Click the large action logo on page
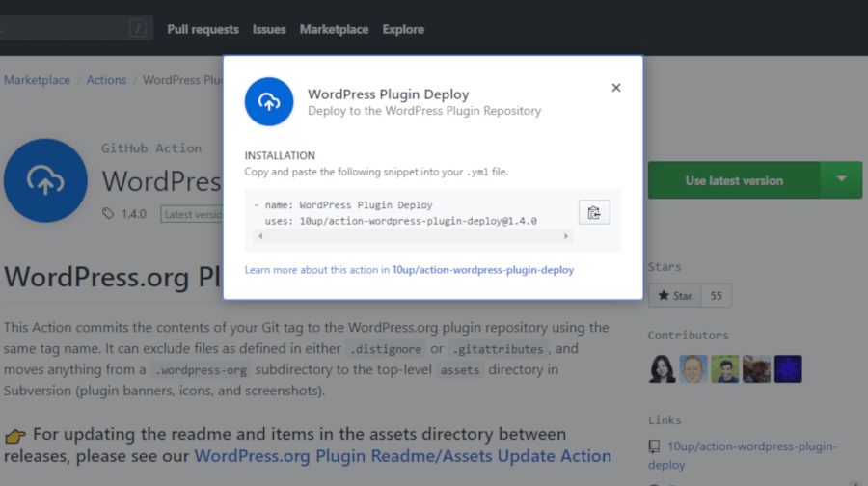This screenshot has width=868, height=486. click(x=44, y=180)
